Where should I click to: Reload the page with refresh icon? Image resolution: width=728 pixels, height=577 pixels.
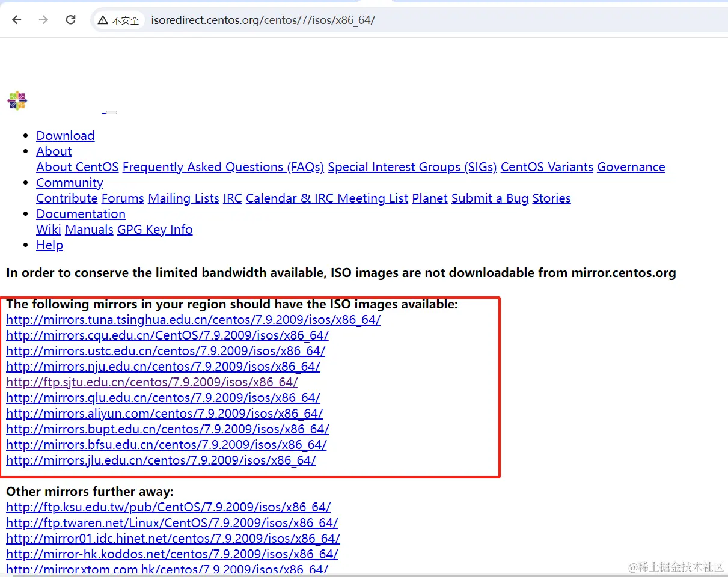coord(70,20)
